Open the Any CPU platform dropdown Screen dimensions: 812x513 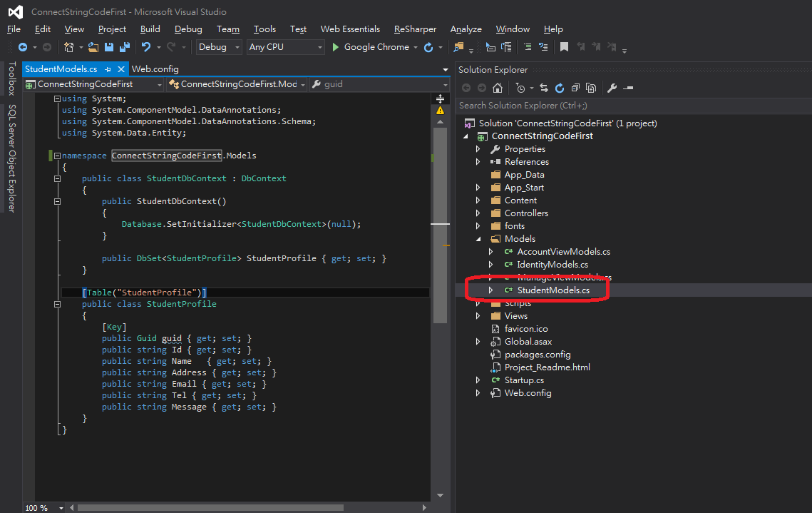click(x=285, y=47)
